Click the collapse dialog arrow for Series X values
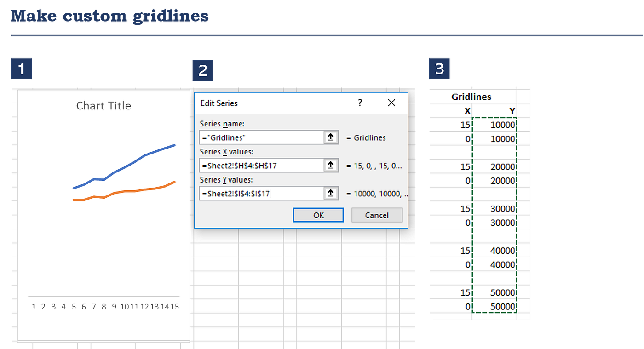Image resolution: width=644 pixels, height=349 pixels. (x=331, y=165)
